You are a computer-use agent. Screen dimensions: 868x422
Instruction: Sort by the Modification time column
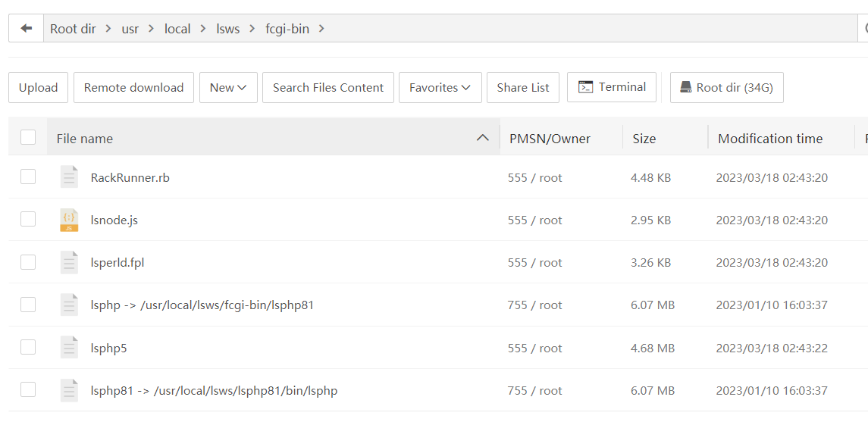click(769, 139)
